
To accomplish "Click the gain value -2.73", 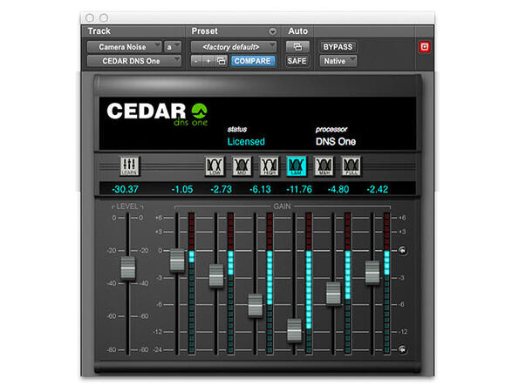I will [x=222, y=189].
